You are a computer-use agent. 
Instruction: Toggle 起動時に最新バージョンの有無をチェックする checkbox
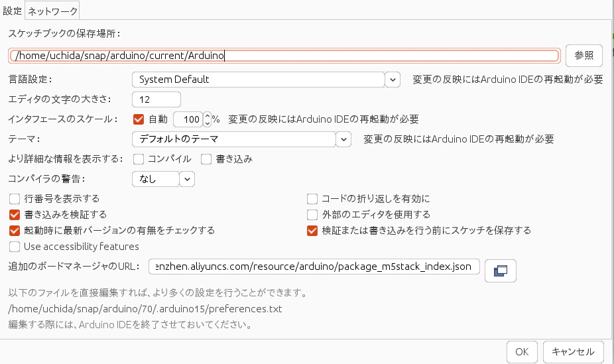(15, 231)
